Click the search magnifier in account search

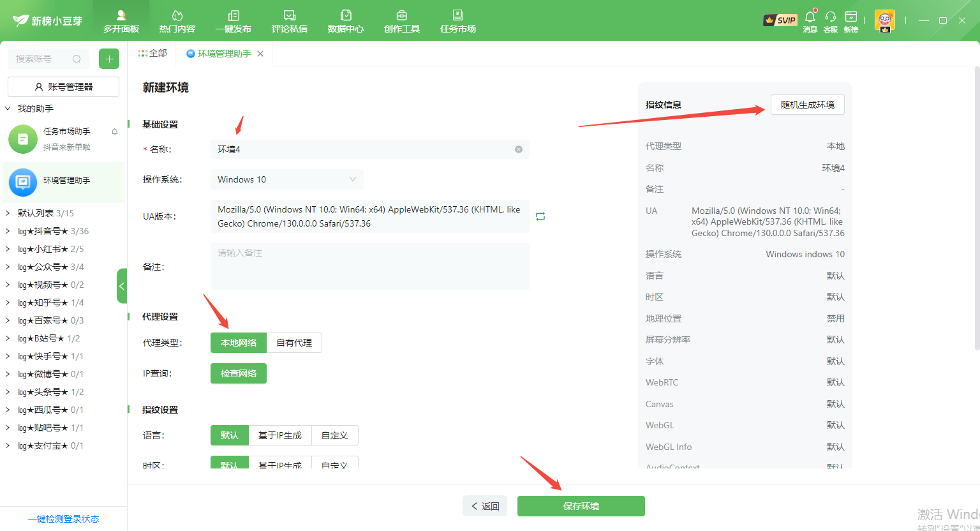tap(77, 59)
